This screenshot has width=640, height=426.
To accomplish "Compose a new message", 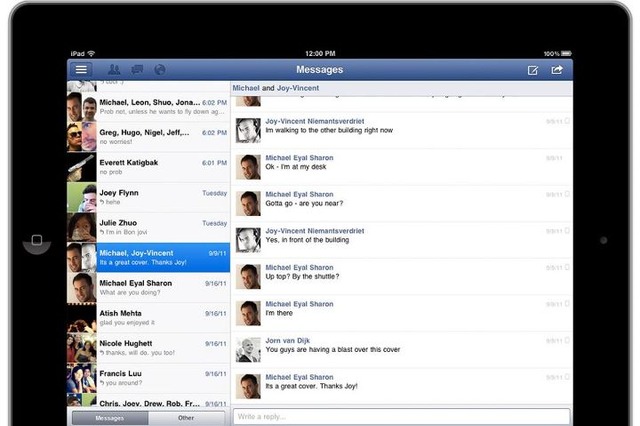I will [x=533, y=70].
